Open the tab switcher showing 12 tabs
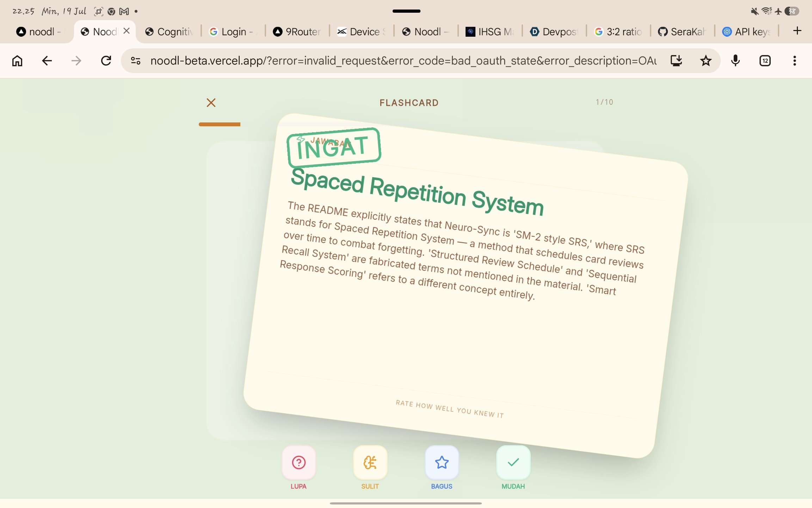The width and height of the screenshot is (812, 508). coord(765,61)
